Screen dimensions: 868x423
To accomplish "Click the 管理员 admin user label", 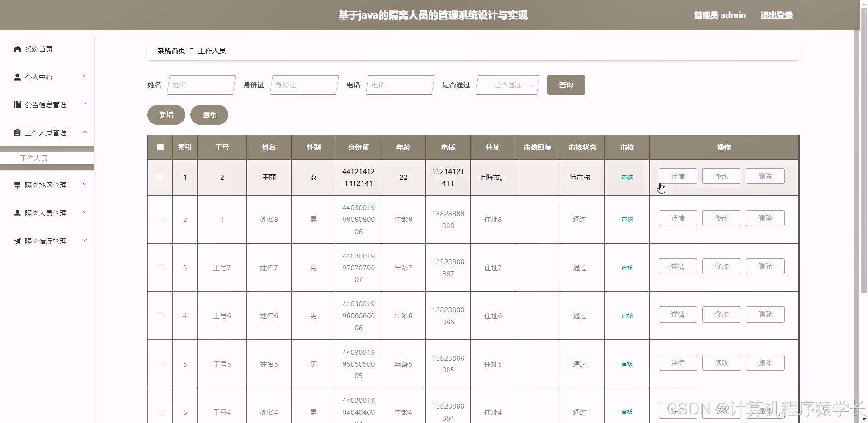I will click(x=720, y=15).
